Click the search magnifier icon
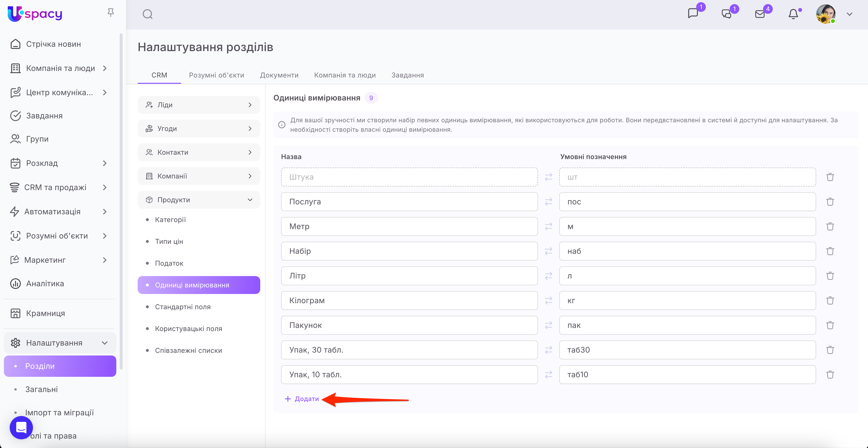868x448 pixels. tap(148, 14)
